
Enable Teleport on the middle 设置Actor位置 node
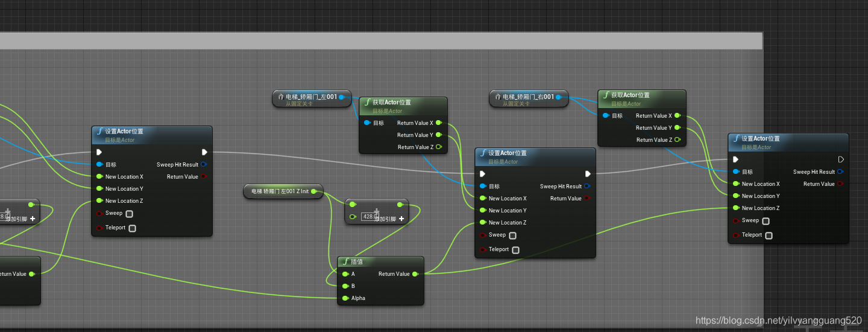(515, 250)
